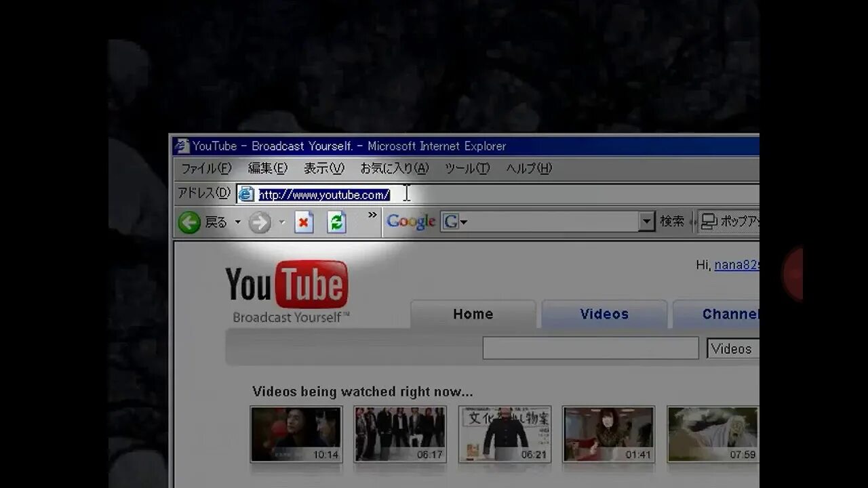Click the アドレス(D) address label
868x488 pixels.
click(204, 194)
